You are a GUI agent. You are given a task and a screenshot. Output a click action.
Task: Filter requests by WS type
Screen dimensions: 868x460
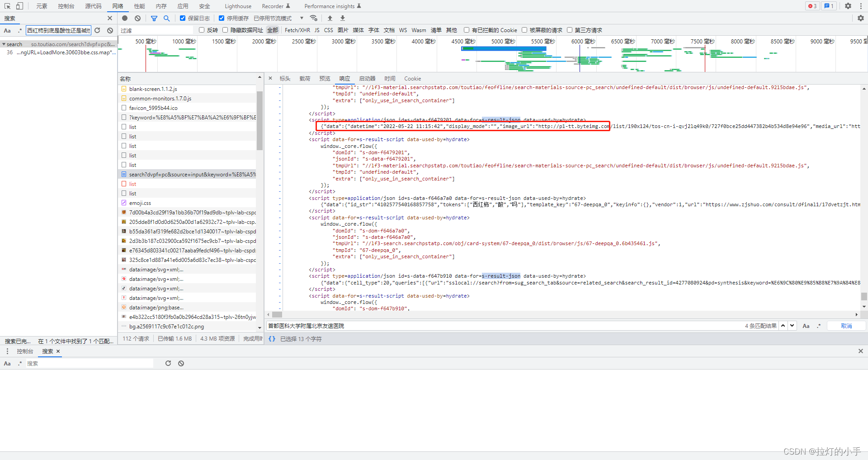pos(403,30)
